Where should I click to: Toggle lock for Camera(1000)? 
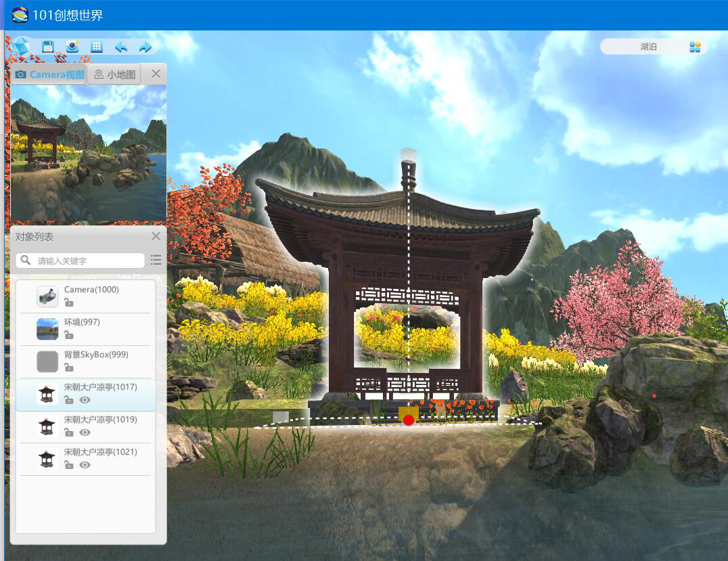pos(69,302)
